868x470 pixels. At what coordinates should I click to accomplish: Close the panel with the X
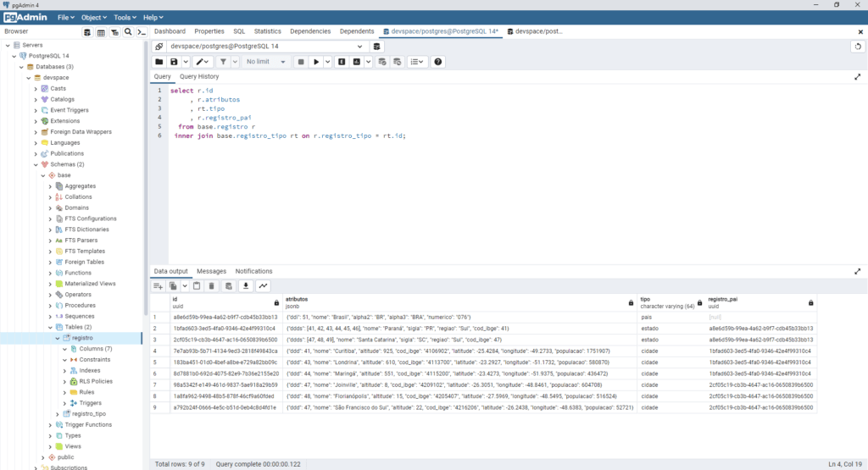860,32
